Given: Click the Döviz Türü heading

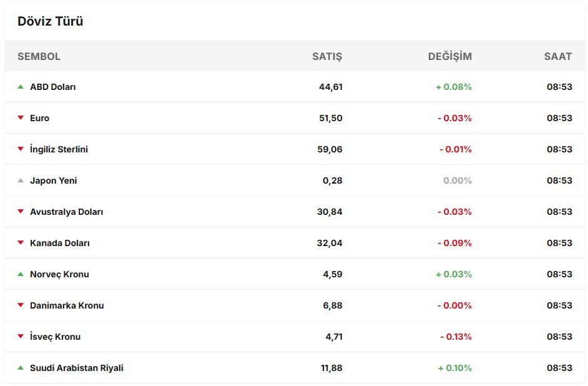Looking at the screenshot, I should coord(50,21).
